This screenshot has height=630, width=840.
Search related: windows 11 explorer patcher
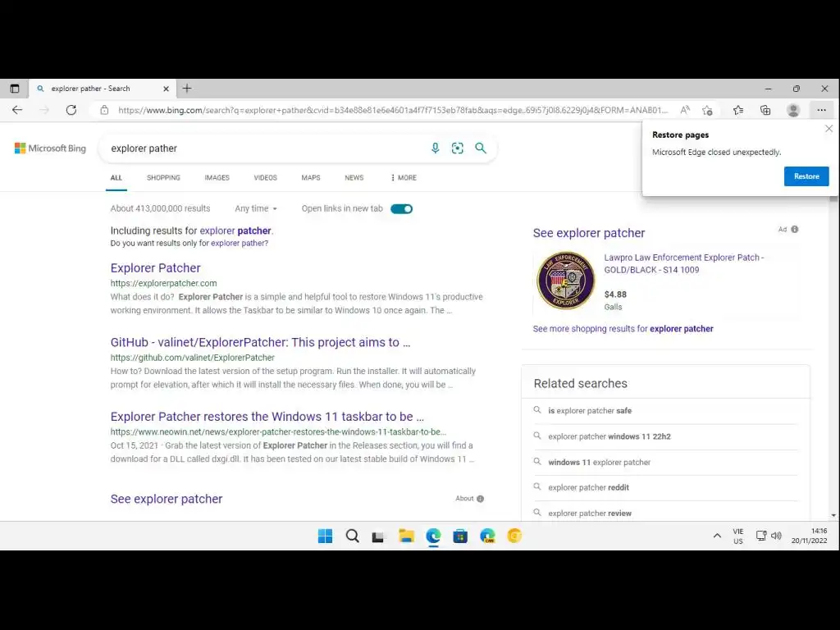[x=599, y=463]
